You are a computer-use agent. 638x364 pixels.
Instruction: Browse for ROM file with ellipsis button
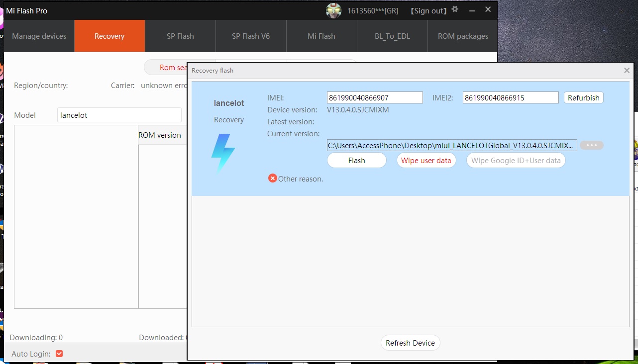click(x=591, y=145)
